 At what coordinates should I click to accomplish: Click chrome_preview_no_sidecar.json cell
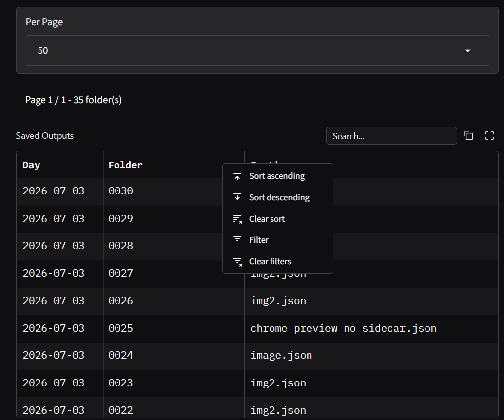coord(371,328)
